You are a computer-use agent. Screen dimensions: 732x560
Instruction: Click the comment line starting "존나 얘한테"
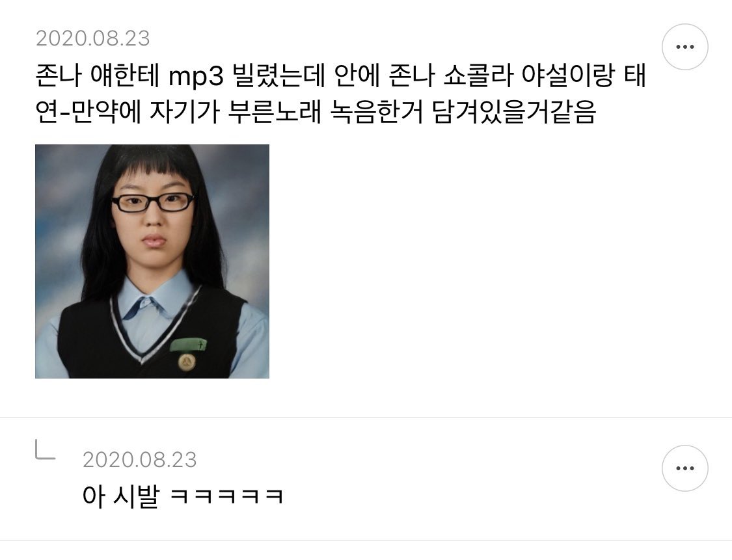[x=341, y=75]
